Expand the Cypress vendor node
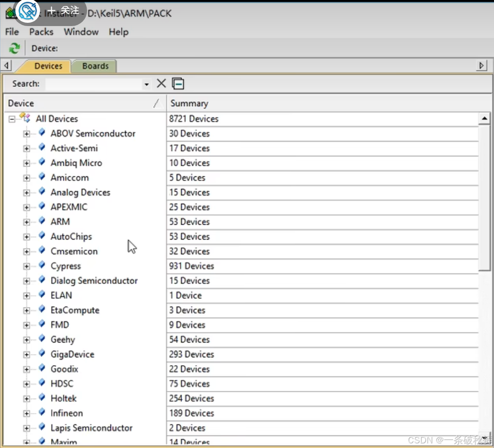Viewport: 494px width, 448px height. (27, 267)
